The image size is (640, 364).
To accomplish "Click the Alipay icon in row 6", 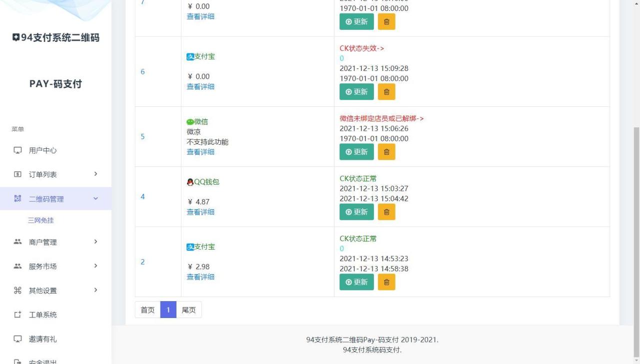I will [189, 56].
